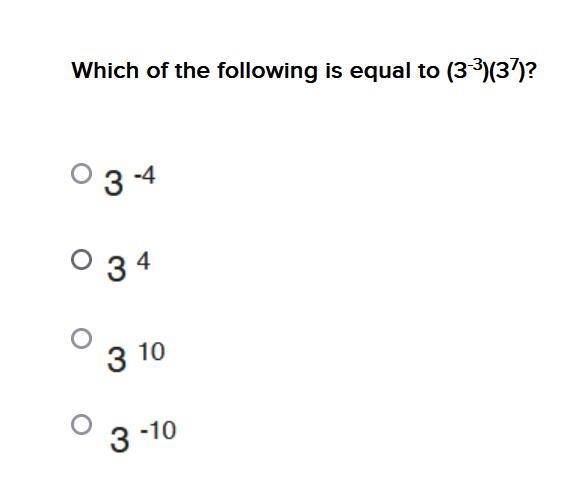The width and height of the screenshot is (565, 478).
Task: Click the base 3 of the first option
Action: pos(114,183)
